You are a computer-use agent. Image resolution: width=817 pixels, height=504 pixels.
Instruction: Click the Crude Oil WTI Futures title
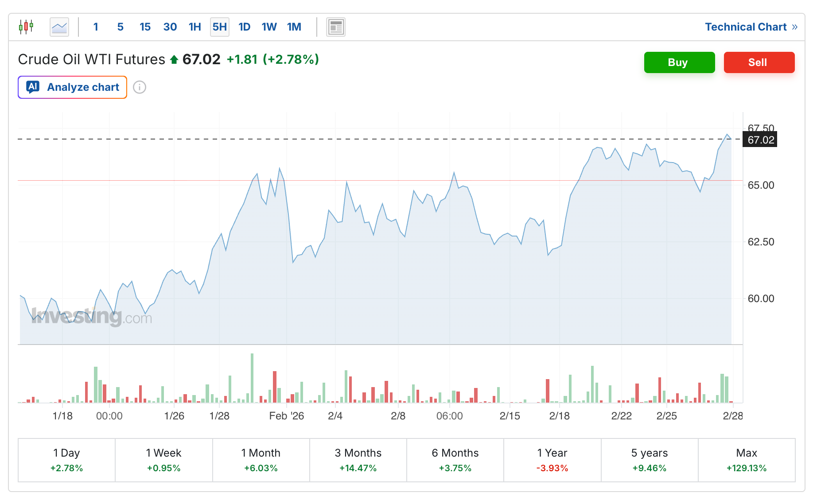[92, 59]
